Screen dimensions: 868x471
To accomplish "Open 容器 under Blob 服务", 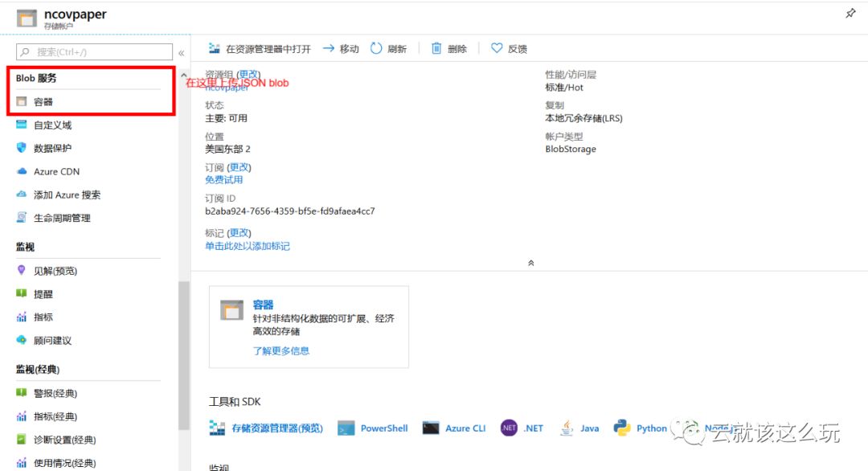I will (x=43, y=102).
